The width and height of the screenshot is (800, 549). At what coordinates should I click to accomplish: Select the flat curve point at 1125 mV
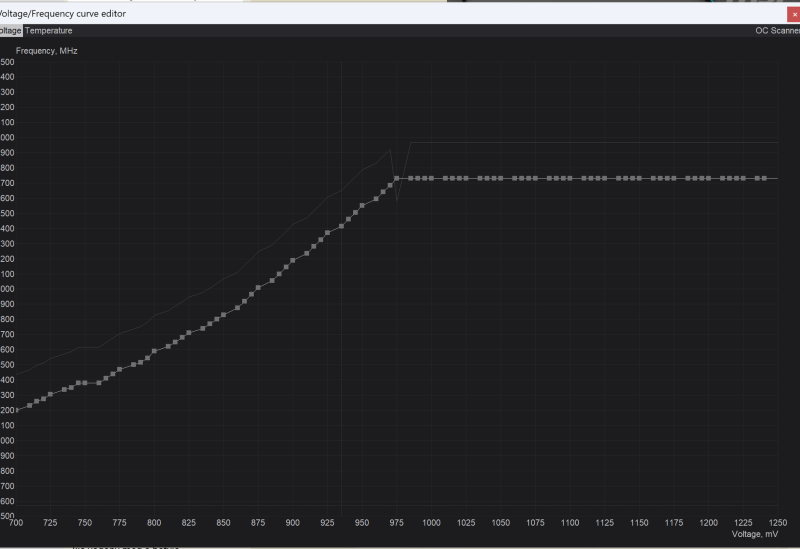click(x=605, y=179)
